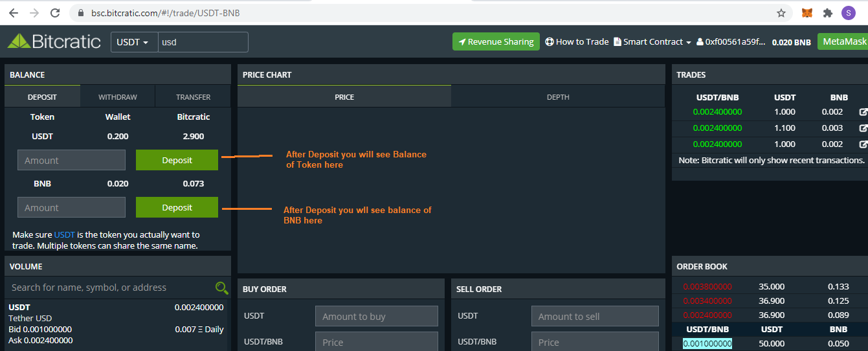Show the Depth chart tab

click(x=558, y=97)
